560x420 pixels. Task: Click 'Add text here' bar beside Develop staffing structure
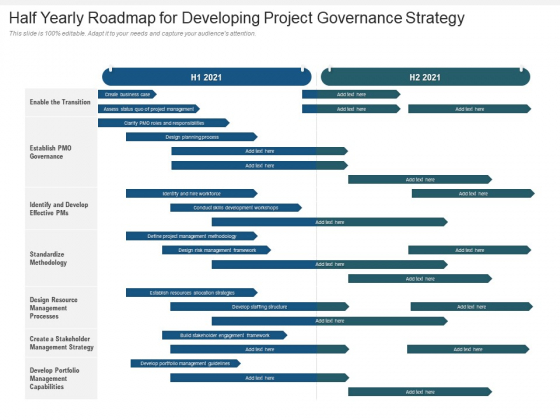click(472, 307)
